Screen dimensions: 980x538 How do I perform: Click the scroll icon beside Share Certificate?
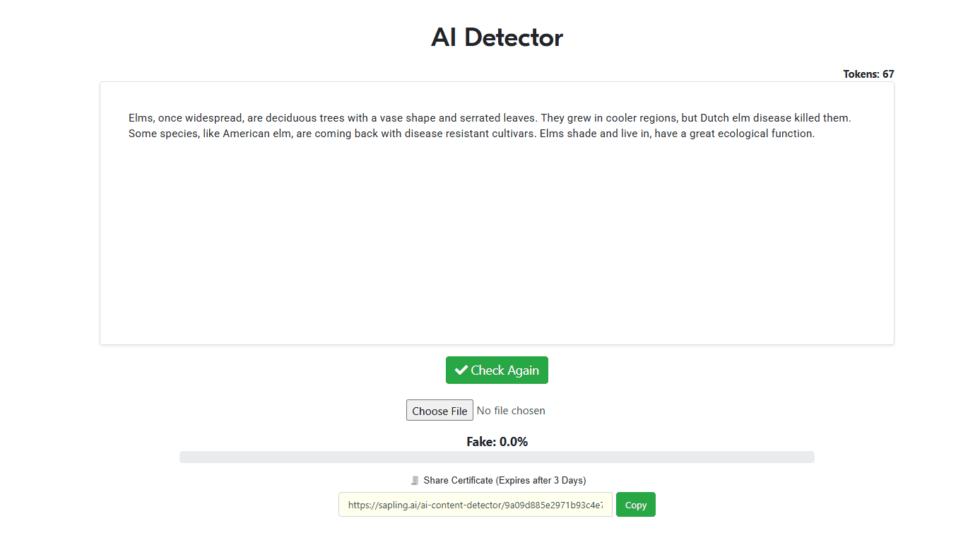(415, 481)
